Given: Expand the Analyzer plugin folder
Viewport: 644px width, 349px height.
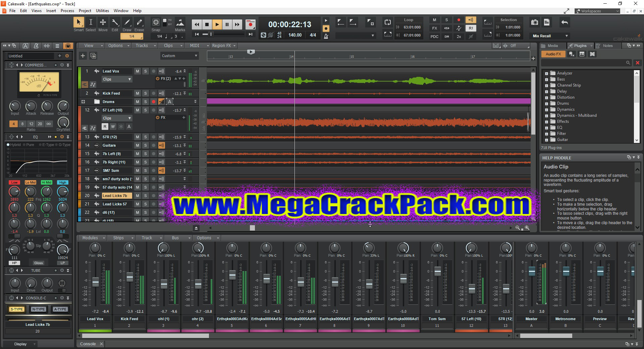Looking at the screenshot, I should (x=546, y=73).
